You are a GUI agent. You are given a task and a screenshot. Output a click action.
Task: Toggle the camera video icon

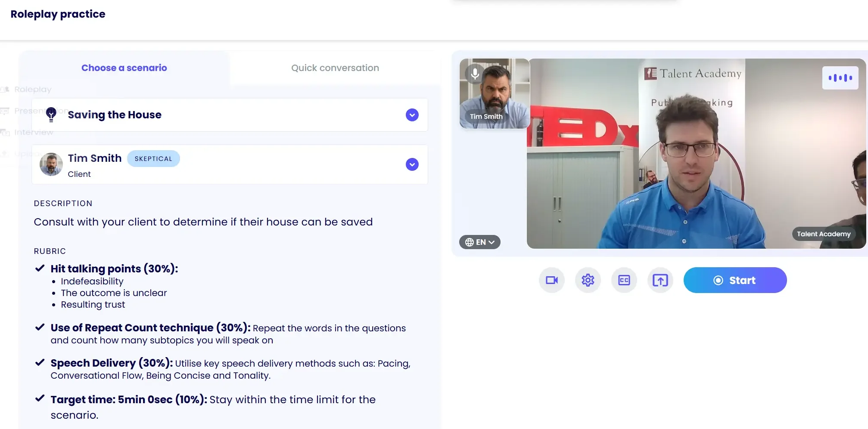(x=552, y=280)
